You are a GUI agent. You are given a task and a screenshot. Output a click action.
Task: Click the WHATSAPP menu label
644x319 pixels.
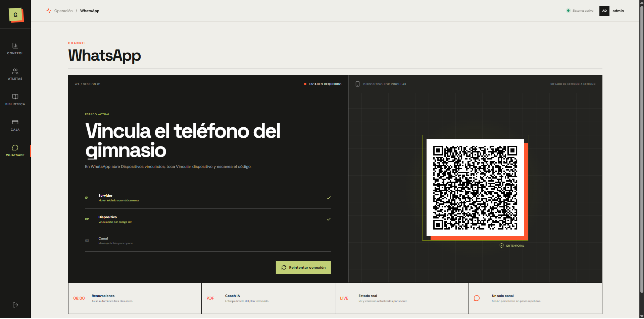tap(15, 155)
